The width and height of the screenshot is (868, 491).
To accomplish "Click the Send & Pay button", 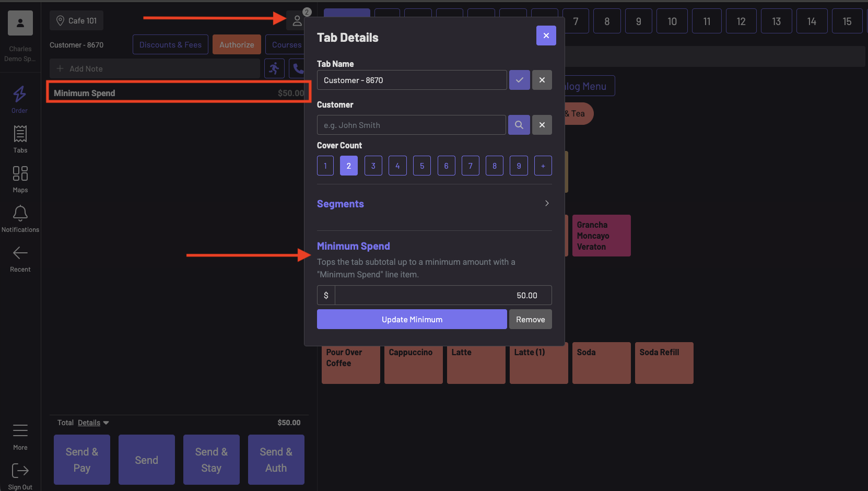I will [x=82, y=460].
